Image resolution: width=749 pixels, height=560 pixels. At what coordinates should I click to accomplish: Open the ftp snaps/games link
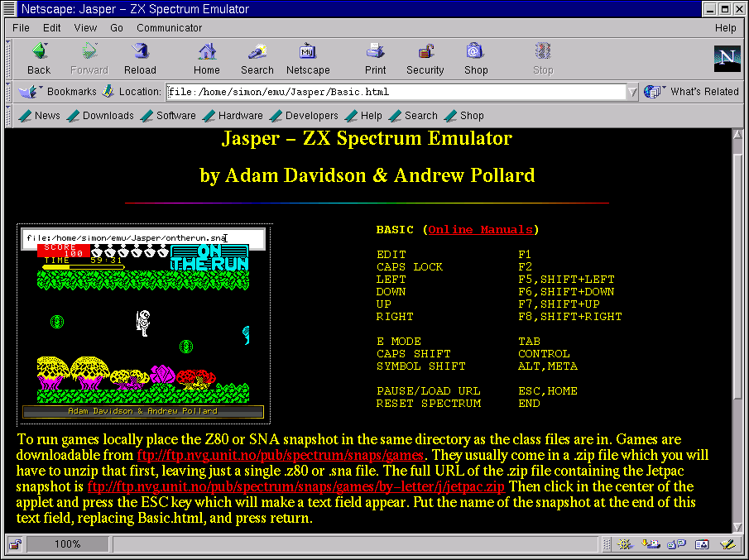coord(281,455)
